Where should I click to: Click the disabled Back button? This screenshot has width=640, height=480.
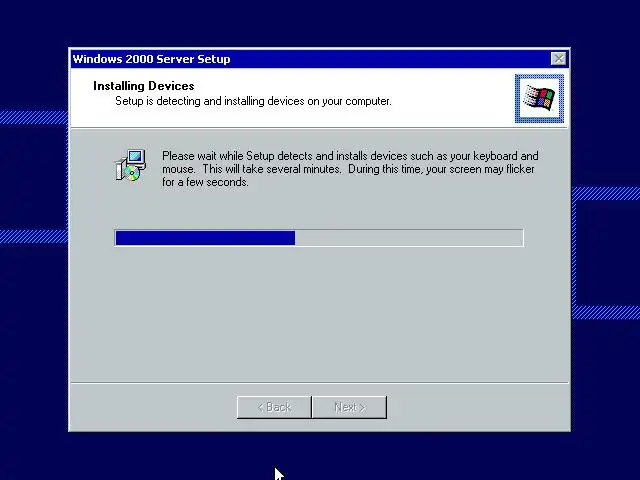tap(274, 407)
